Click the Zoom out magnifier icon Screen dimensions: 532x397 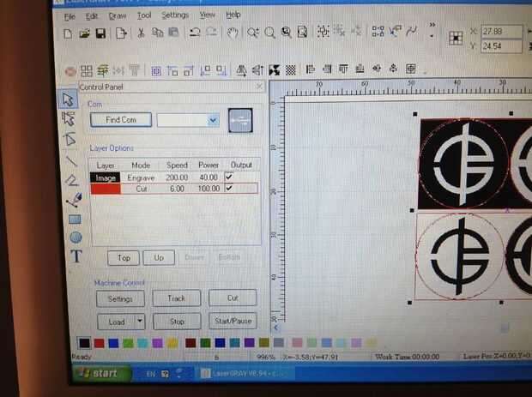pos(269,33)
